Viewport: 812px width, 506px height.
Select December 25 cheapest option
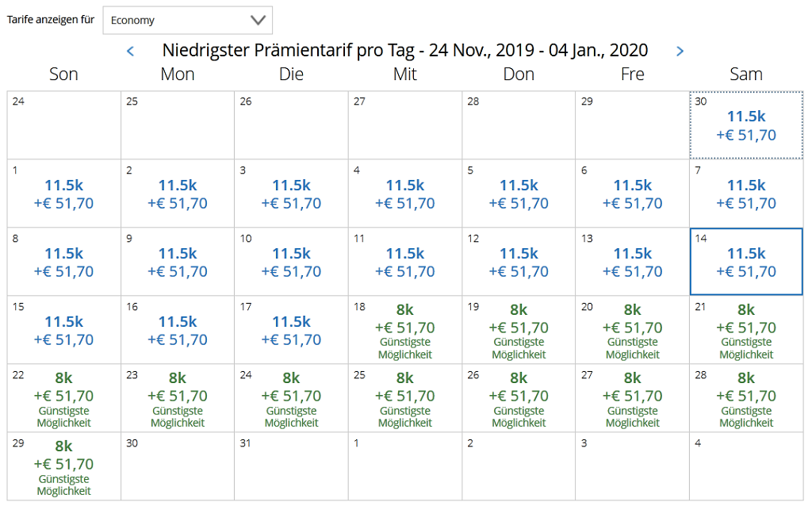point(405,399)
